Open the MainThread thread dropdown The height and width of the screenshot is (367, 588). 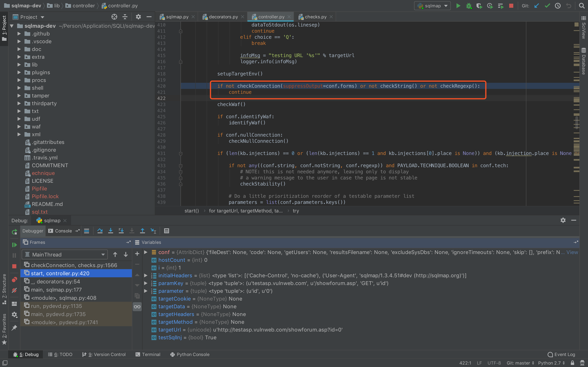(x=65, y=254)
